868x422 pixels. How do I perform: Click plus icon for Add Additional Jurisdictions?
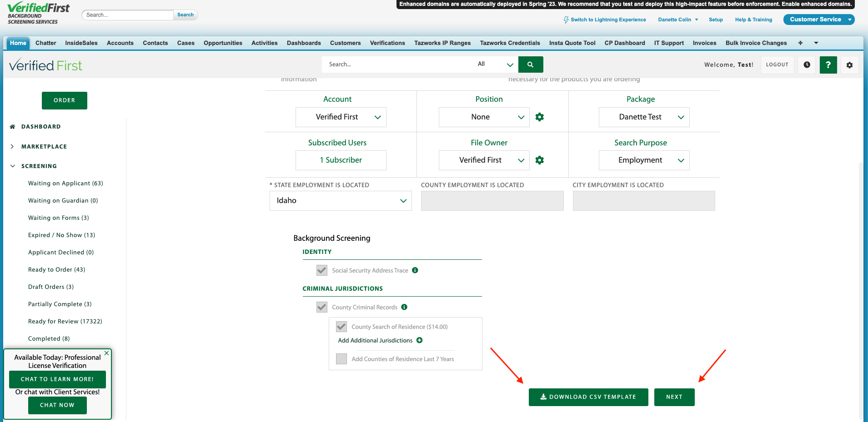coord(420,340)
